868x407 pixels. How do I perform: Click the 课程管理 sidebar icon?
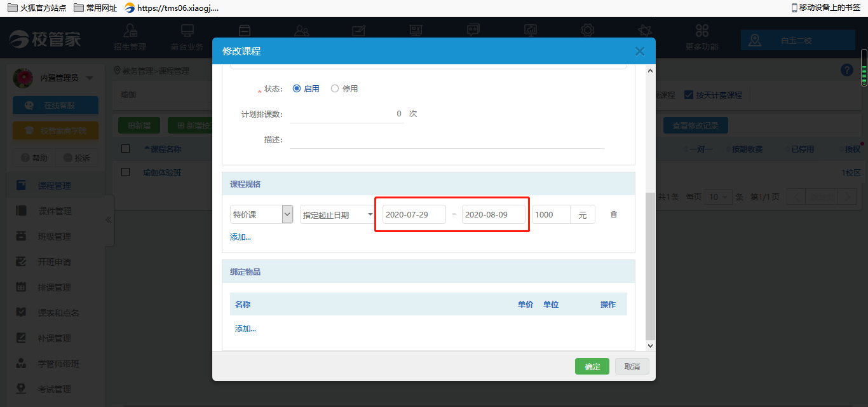[21, 186]
